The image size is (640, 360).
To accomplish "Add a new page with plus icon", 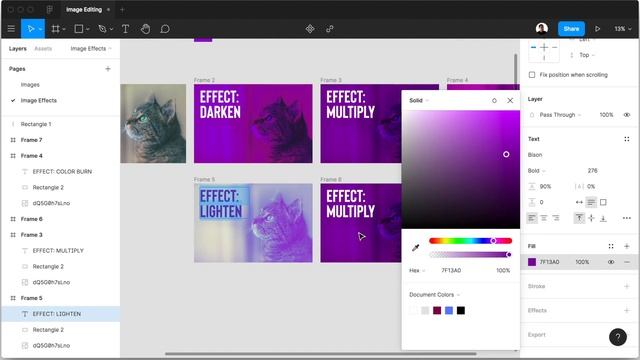I will (108, 69).
